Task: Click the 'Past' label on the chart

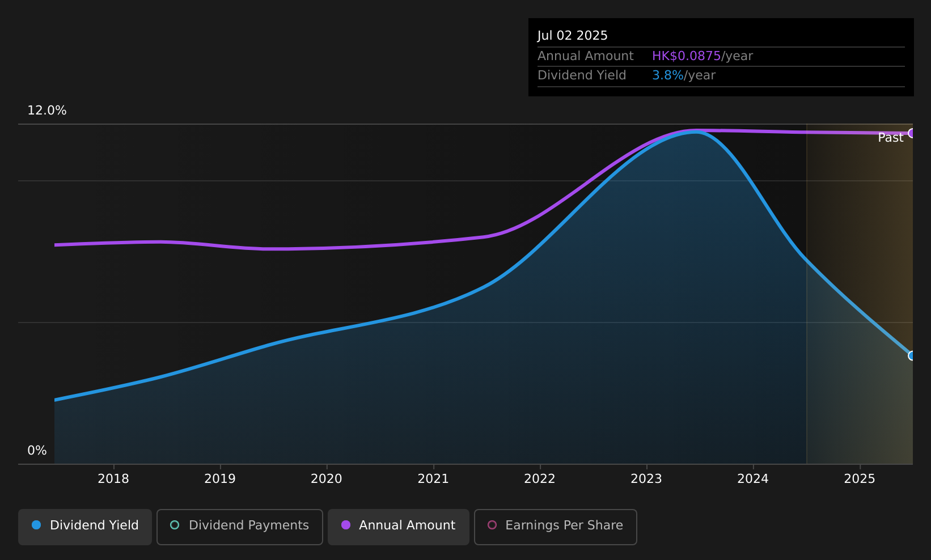Action: 890,138
